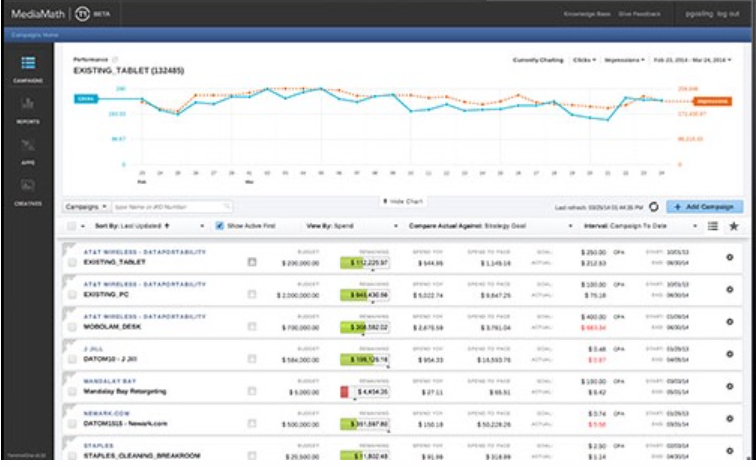
Task: Click the help icon next to Performance
Action: [x=115, y=59]
